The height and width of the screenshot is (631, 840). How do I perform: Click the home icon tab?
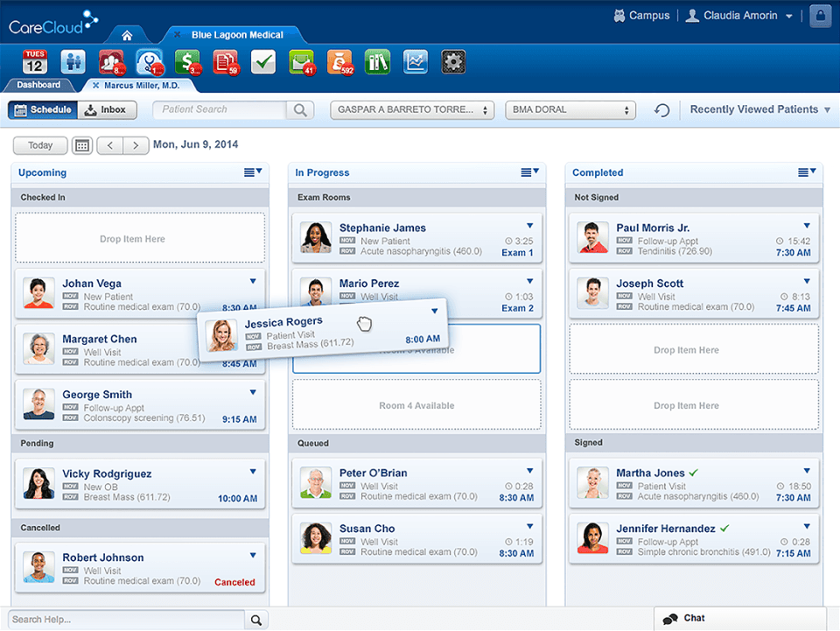pyautogui.click(x=127, y=35)
